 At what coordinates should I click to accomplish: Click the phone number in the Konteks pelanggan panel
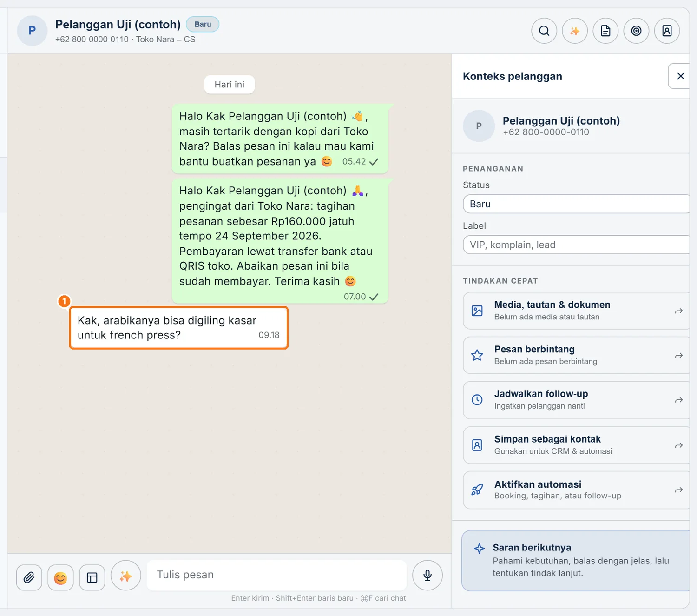pyautogui.click(x=546, y=132)
